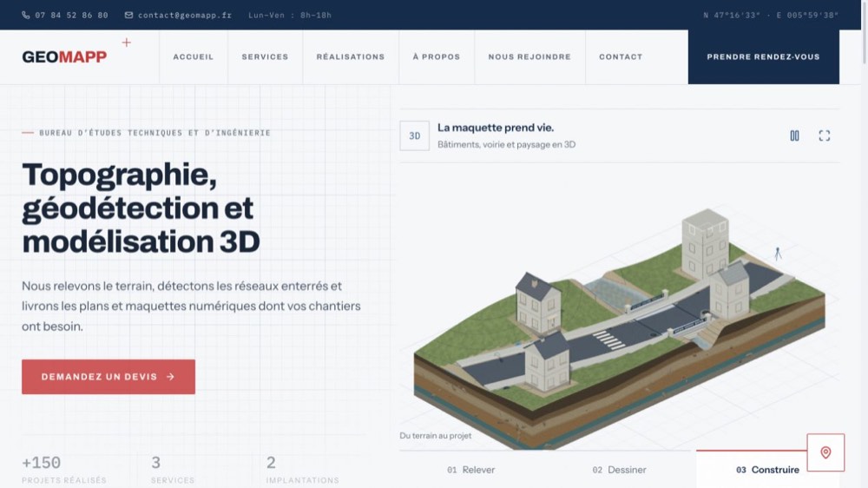Click the Lun-Ven : 8h-18h hours text
The width and height of the screenshot is (868, 488).
pos(290,15)
